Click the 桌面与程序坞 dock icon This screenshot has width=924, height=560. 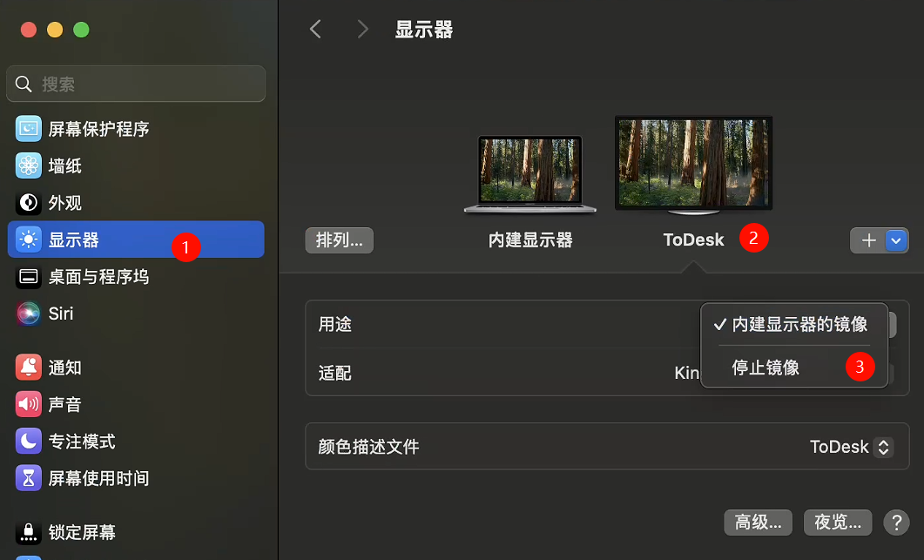pyautogui.click(x=29, y=277)
